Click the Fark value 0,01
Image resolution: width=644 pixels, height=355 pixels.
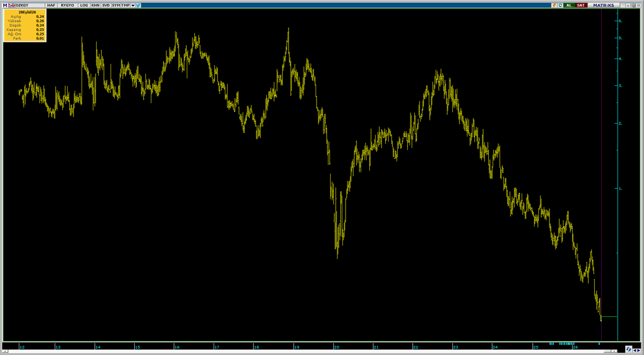click(x=39, y=39)
